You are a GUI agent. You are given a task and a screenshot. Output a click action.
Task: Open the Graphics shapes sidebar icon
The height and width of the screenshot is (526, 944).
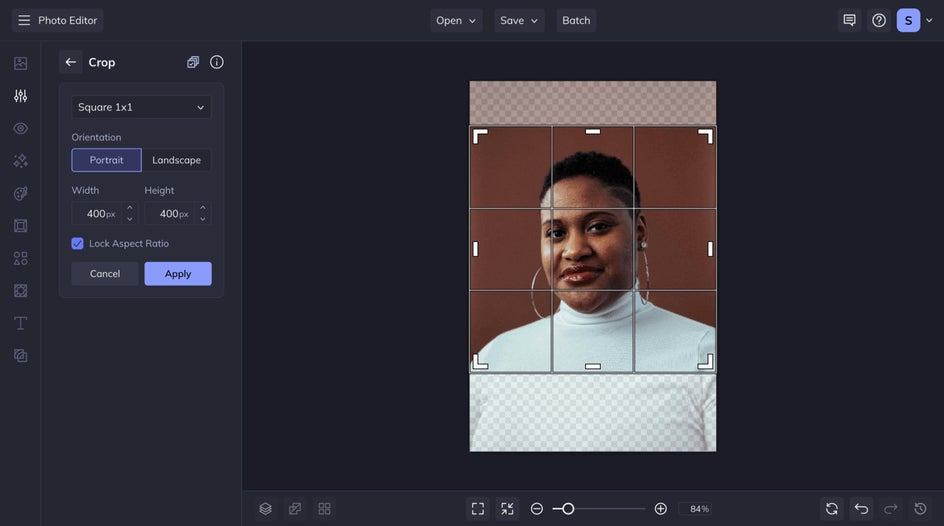click(x=20, y=258)
